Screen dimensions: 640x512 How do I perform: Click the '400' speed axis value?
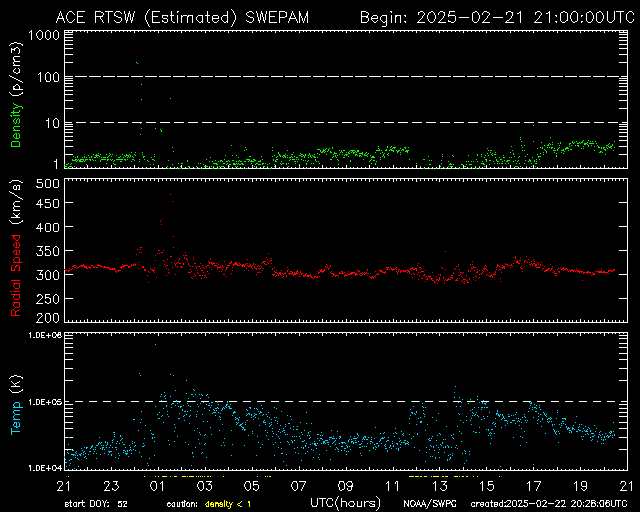tap(47, 227)
